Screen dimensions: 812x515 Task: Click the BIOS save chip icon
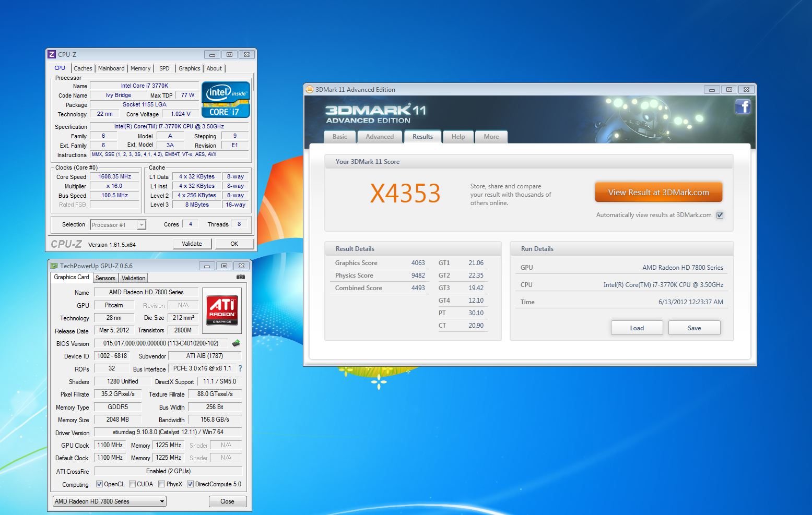236,343
